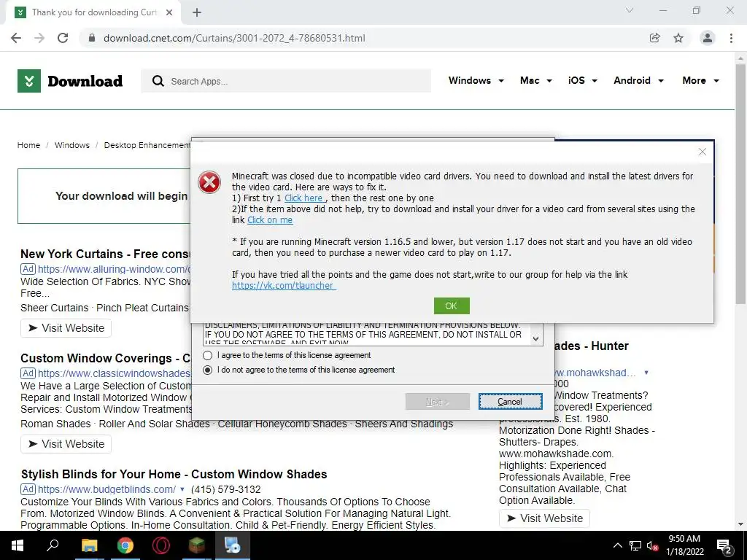Screen dimensions: 747x560
Task: Open budgetblinds ad dropdown arrow
Action: (x=182, y=489)
